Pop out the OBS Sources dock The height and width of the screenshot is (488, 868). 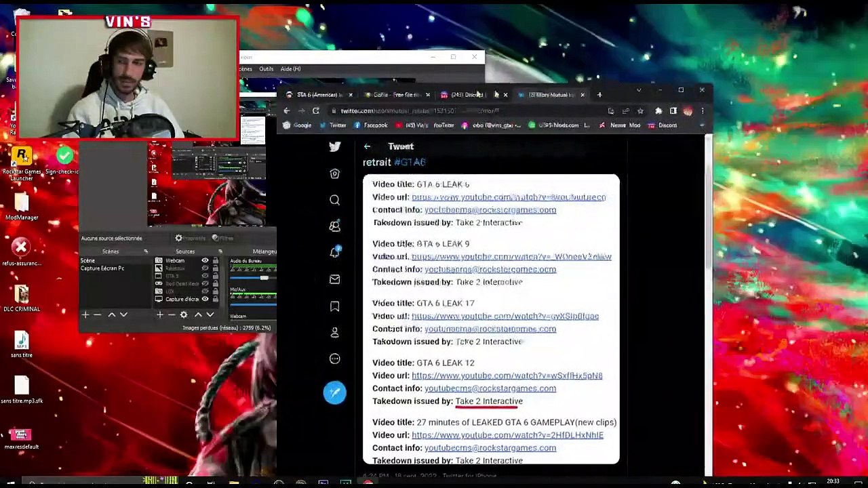(x=220, y=251)
